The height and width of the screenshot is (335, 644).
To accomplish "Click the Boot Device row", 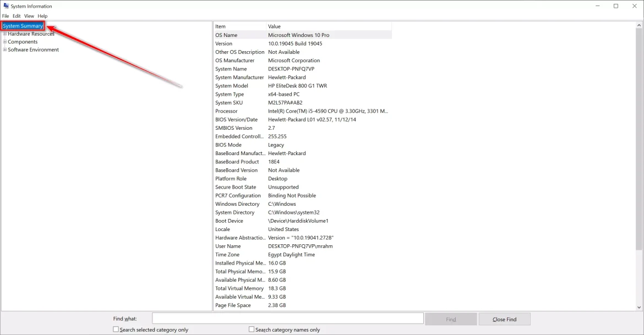I will pos(303,221).
